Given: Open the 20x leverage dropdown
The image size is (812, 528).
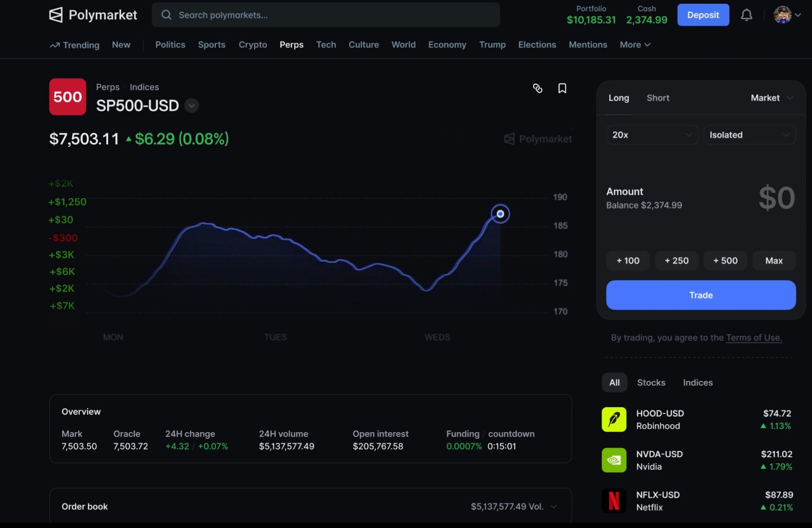Looking at the screenshot, I should click(652, 135).
